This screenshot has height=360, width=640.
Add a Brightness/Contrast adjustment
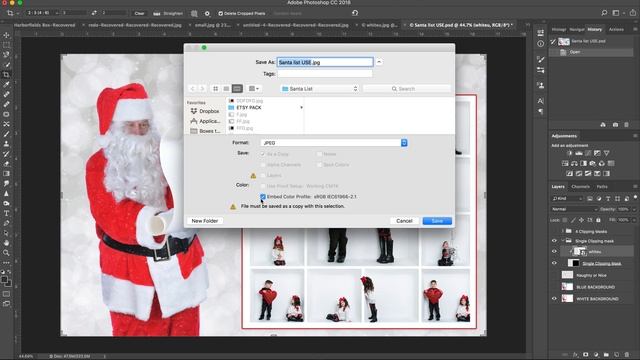pos(570,153)
